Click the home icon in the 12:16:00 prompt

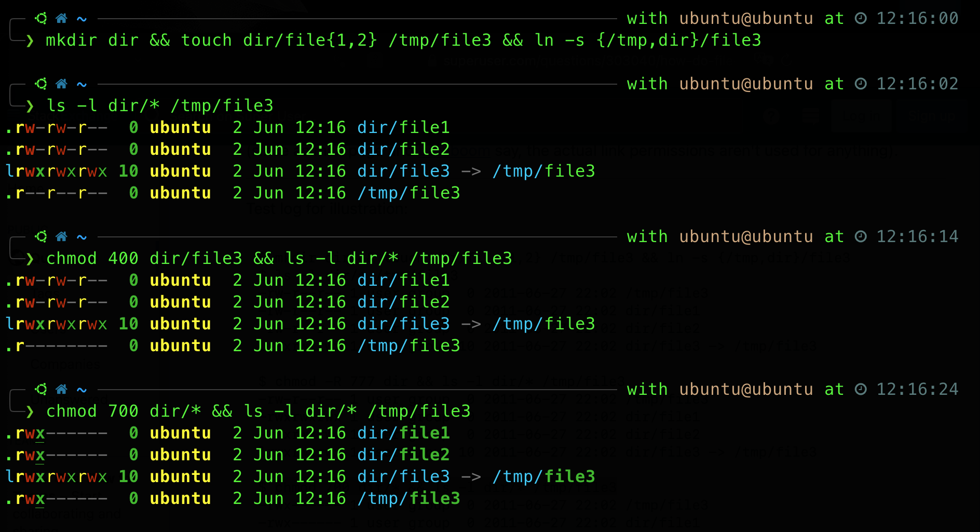[61, 19]
